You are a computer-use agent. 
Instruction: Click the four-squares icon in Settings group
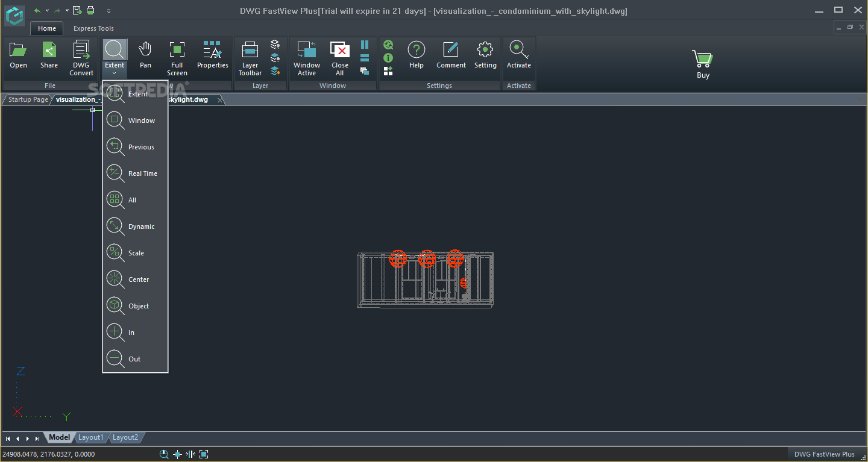point(388,71)
